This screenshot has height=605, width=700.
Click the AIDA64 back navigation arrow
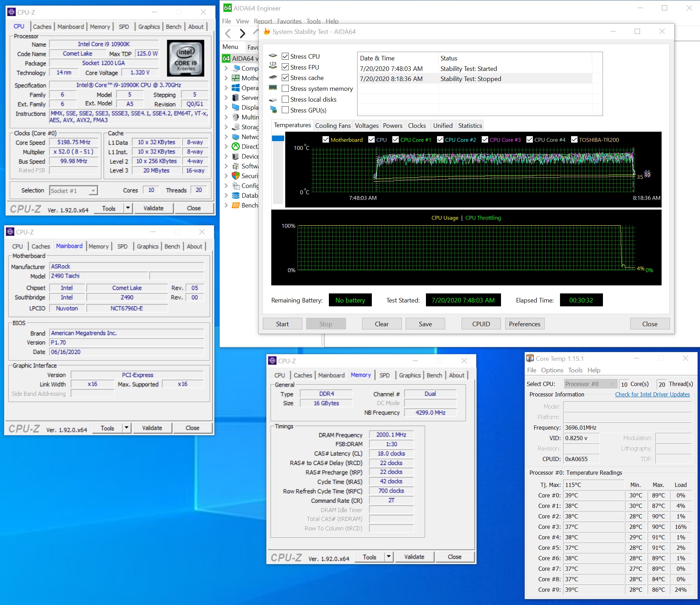228,34
